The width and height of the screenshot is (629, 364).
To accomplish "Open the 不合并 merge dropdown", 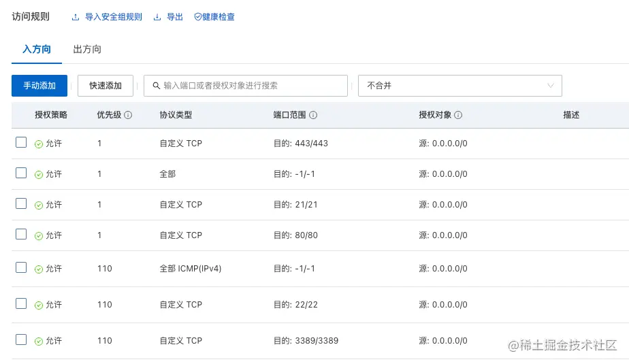I will (459, 86).
